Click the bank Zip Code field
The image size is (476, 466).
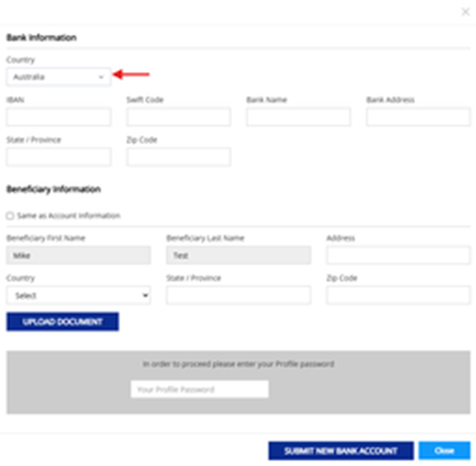[x=178, y=157]
